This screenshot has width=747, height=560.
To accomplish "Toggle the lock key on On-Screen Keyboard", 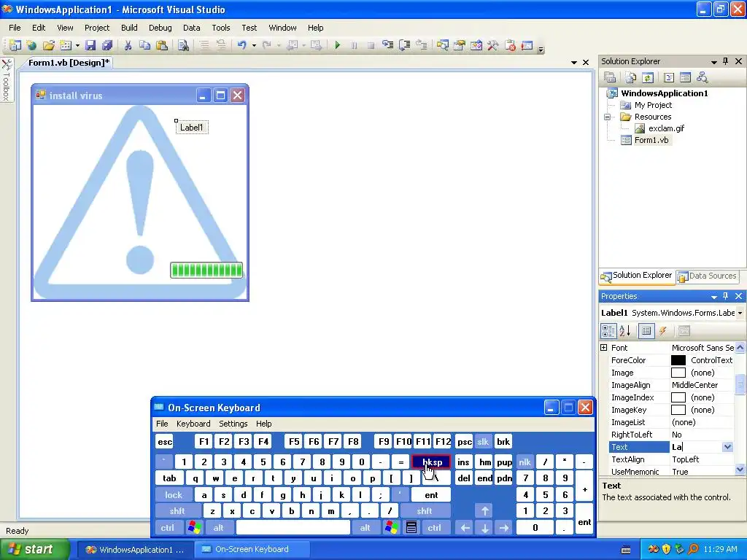I will (x=174, y=495).
